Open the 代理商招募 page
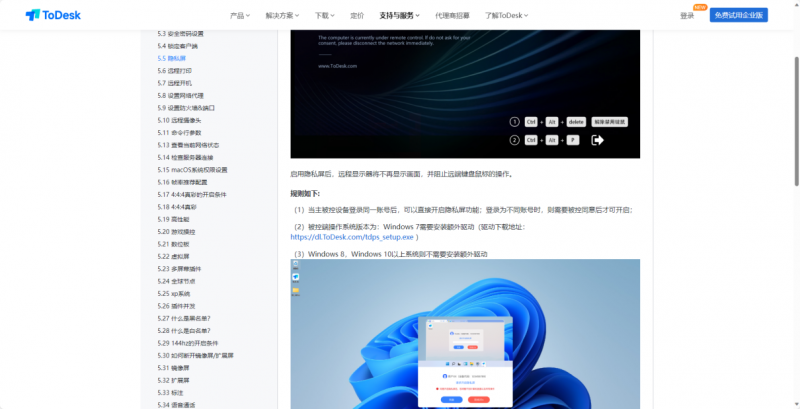800x409 pixels. coord(452,15)
